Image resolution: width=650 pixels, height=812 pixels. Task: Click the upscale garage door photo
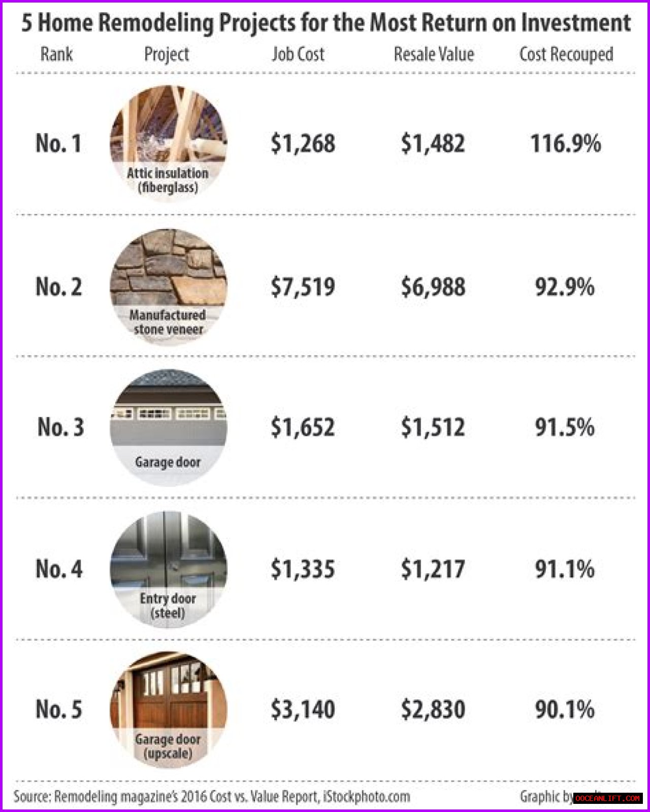(168, 710)
